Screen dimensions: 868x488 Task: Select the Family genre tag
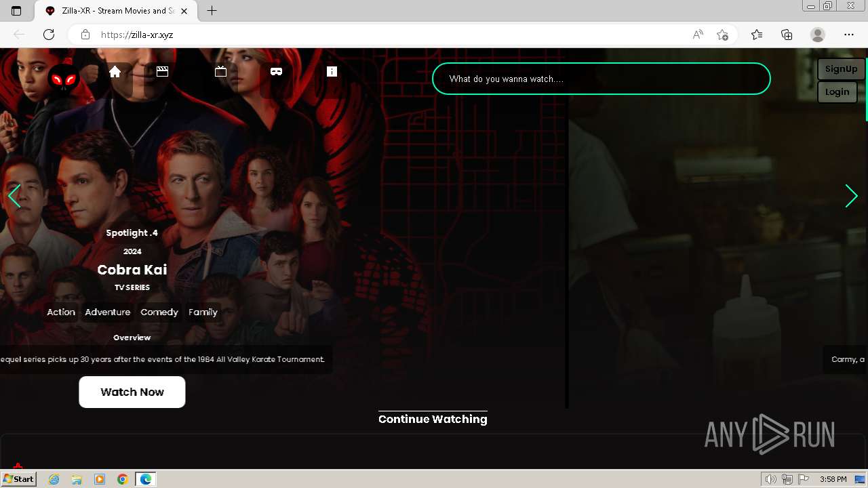(203, 312)
